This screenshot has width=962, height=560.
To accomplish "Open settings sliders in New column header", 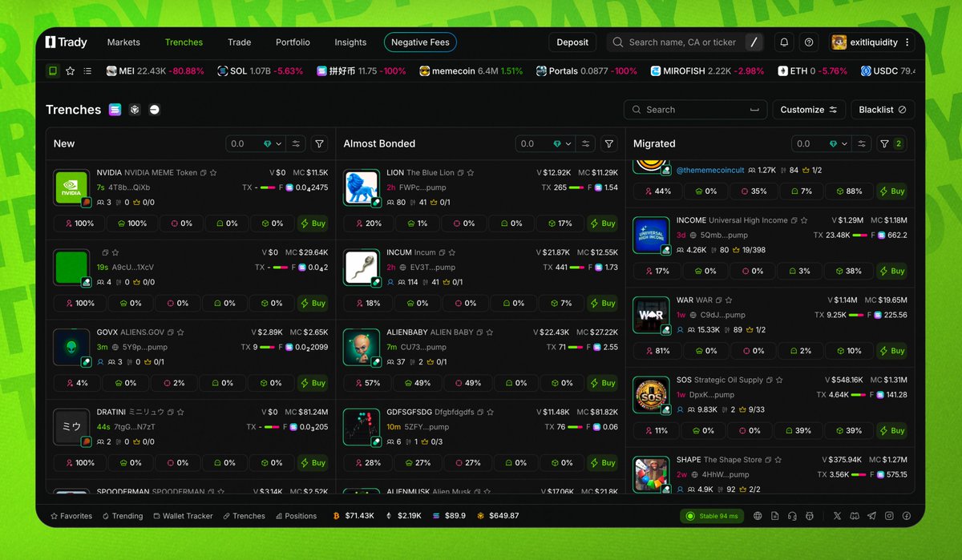I will click(x=296, y=143).
